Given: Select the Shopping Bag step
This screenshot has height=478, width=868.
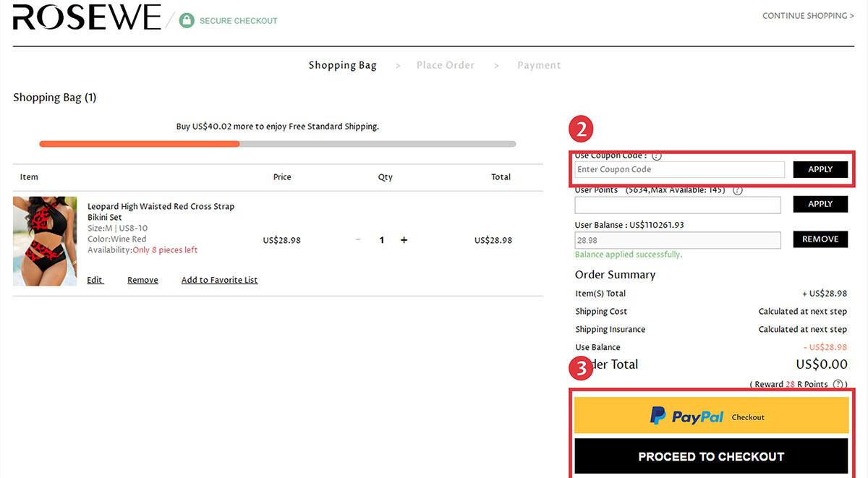Looking at the screenshot, I should pyautogui.click(x=342, y=65).
